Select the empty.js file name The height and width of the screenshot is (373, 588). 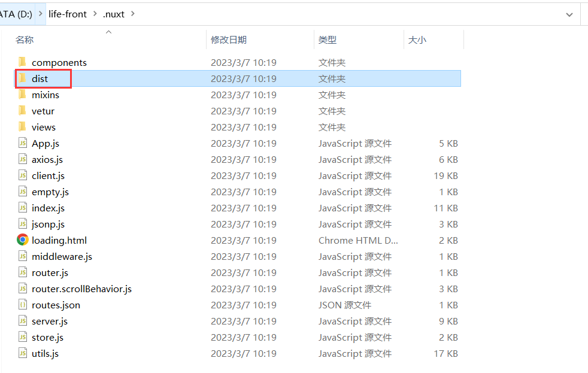pyautogui.click(x=50, y=192)
